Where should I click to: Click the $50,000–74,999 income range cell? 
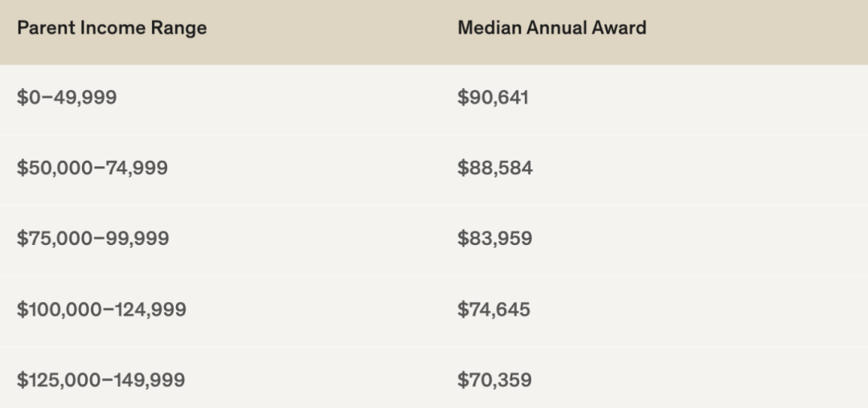pyautogui.click(x=92, y=169)
